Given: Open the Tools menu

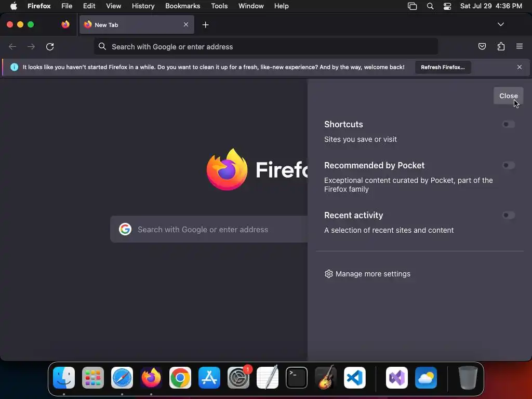Looking at the screenshot, I should coord(219,6).
